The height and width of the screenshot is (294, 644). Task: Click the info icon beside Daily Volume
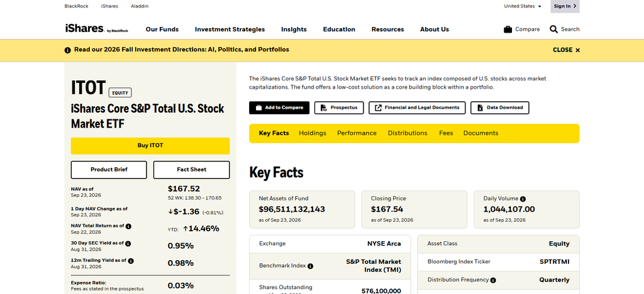point(523,199)
